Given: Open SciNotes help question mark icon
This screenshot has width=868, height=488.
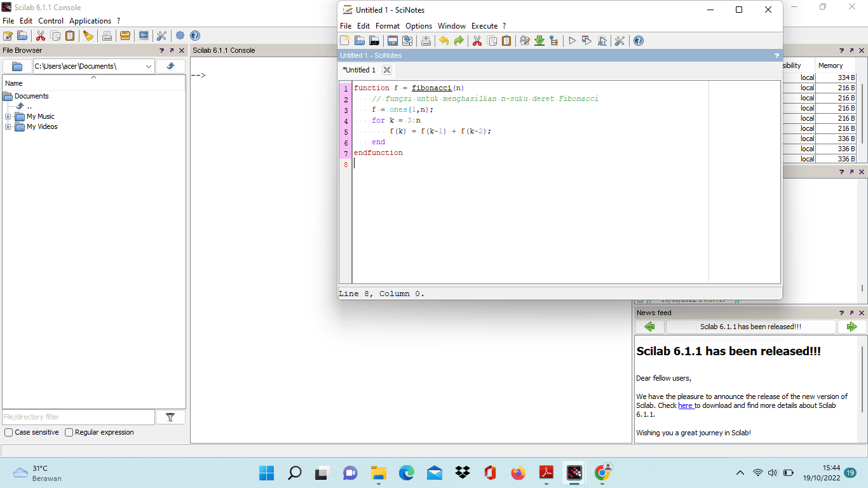Looking at the screenshot, I should [x=639, y=41].
